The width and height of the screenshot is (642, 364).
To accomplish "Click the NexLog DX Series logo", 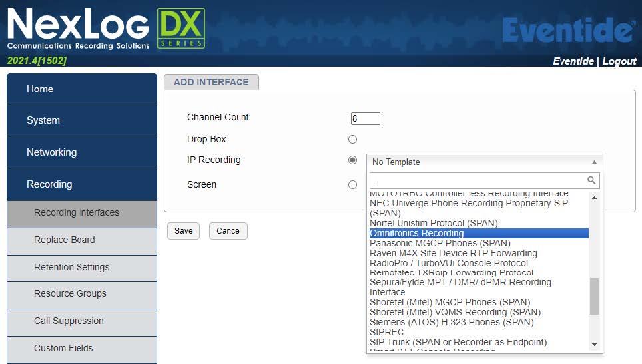I will click(107, 29).
